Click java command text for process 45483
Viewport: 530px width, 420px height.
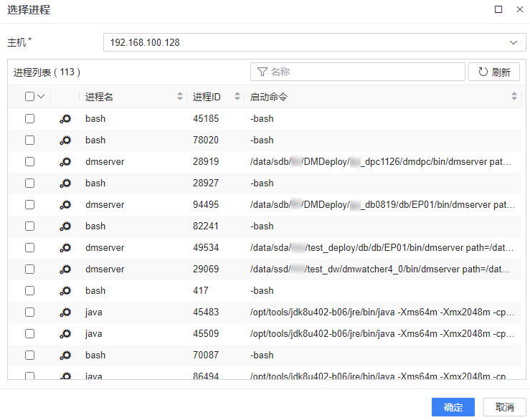[382, 312]
